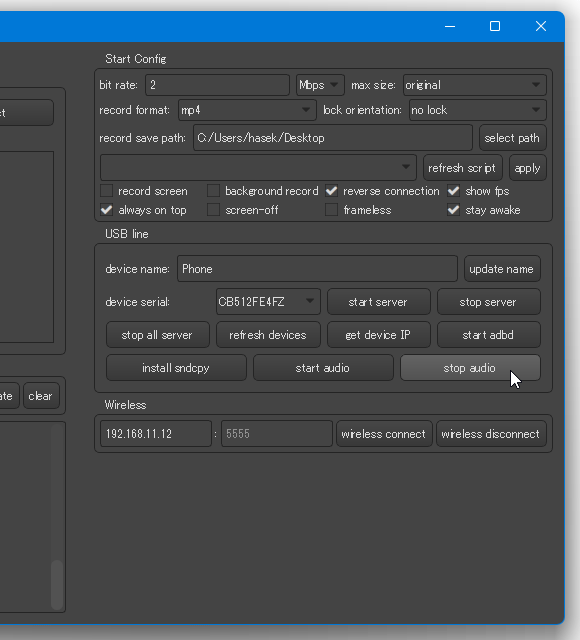Click the log panel vertical scrollbar
Viewport: 580px width, 640px height.
click(x=57, y=516)
